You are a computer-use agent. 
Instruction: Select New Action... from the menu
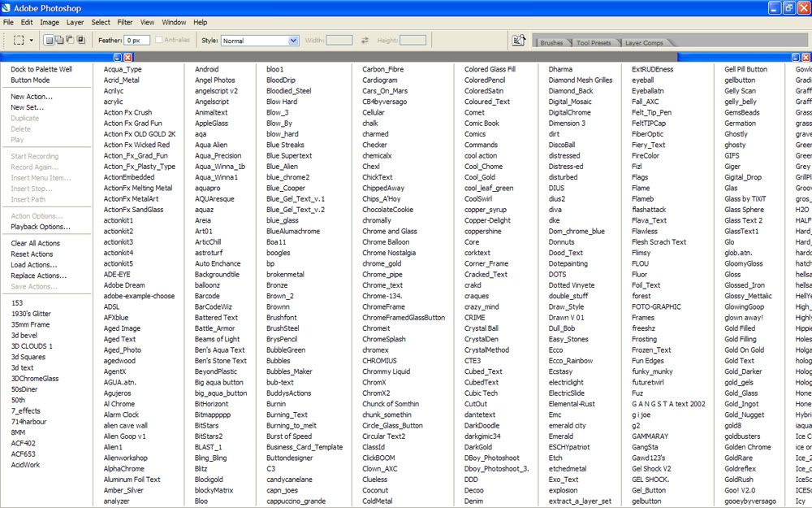pyautogui.click(x=32, y=97)
